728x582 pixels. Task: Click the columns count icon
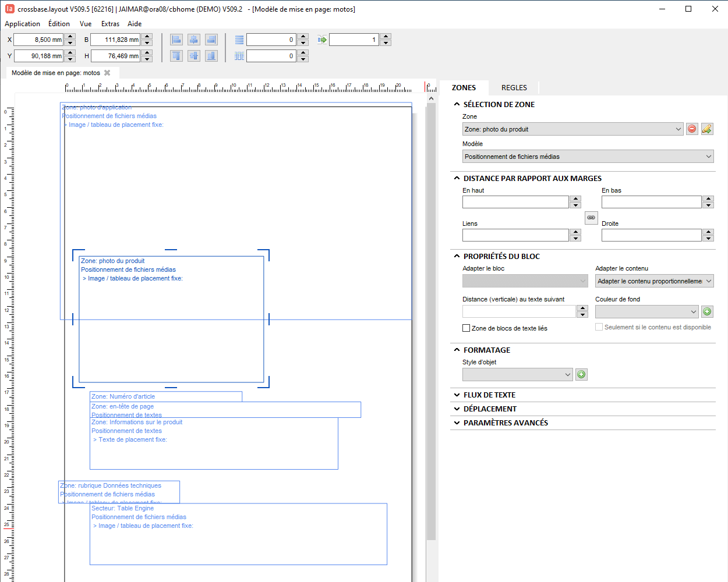click(x=239, y=56)
